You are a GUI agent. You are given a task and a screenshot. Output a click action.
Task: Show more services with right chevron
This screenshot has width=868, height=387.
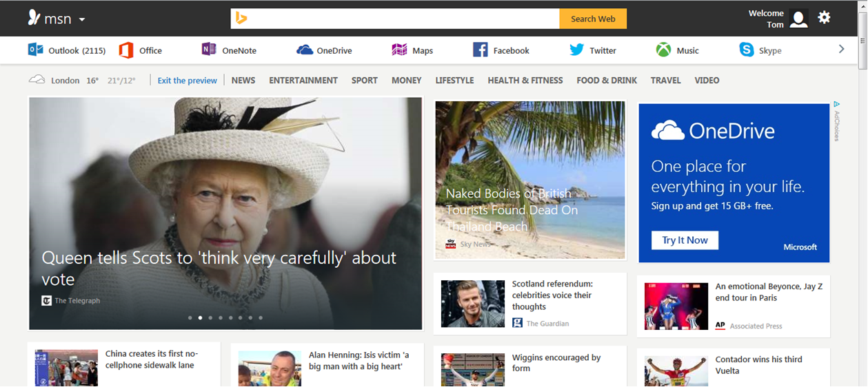point(841,49)
